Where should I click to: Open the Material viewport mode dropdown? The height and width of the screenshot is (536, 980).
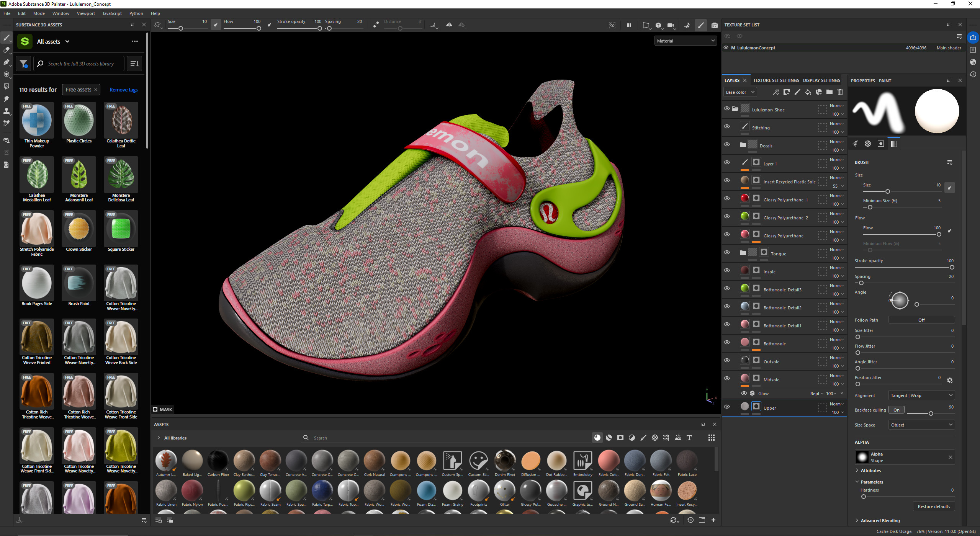point(685,41)
